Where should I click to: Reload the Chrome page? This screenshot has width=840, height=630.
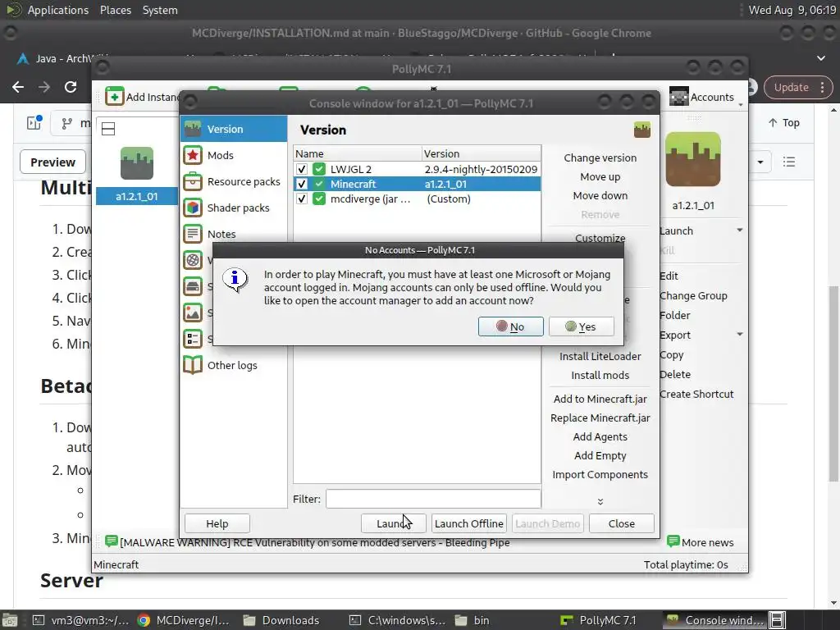(x=71, y=87)
